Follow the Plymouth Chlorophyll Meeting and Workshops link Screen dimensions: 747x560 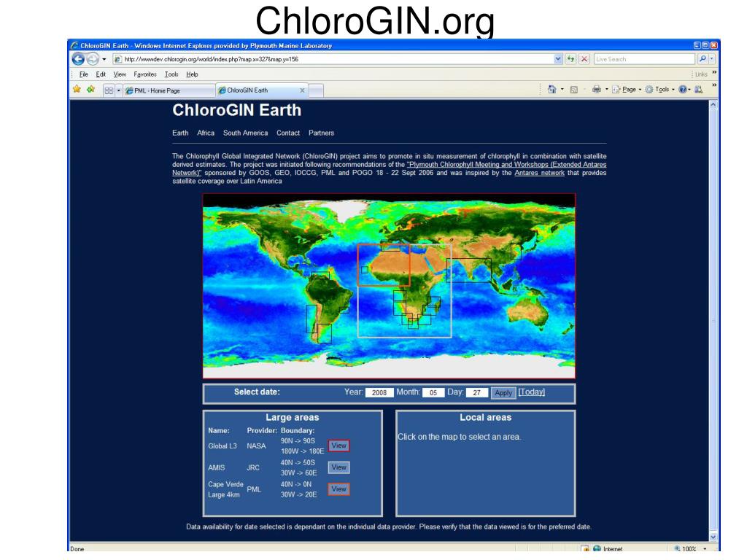coord(507,164)
